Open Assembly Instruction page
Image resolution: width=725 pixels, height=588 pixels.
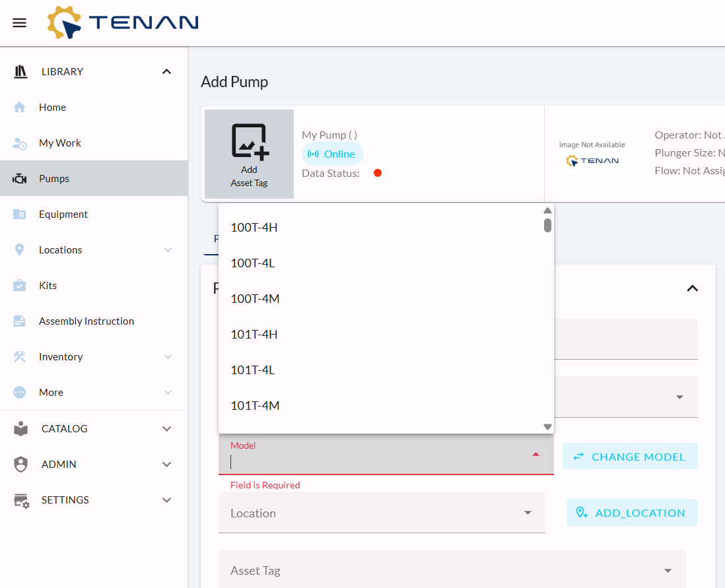[x=86, y=321]
